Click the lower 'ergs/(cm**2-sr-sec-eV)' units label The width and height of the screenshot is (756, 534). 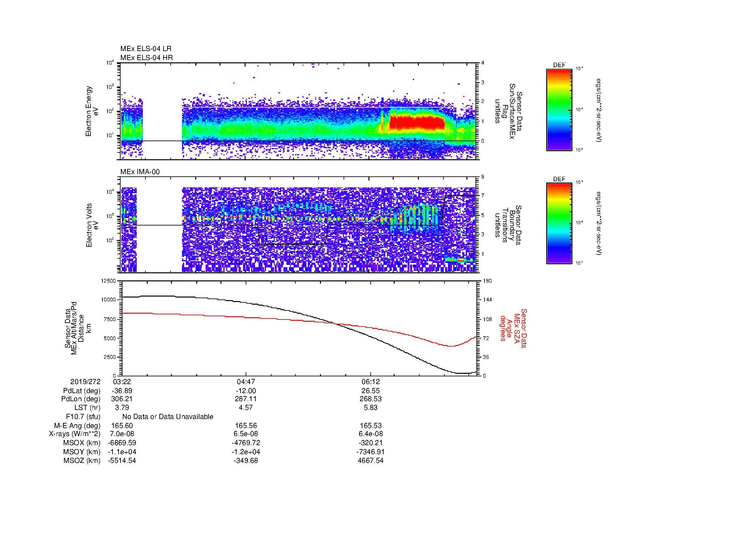pos(598,224)
